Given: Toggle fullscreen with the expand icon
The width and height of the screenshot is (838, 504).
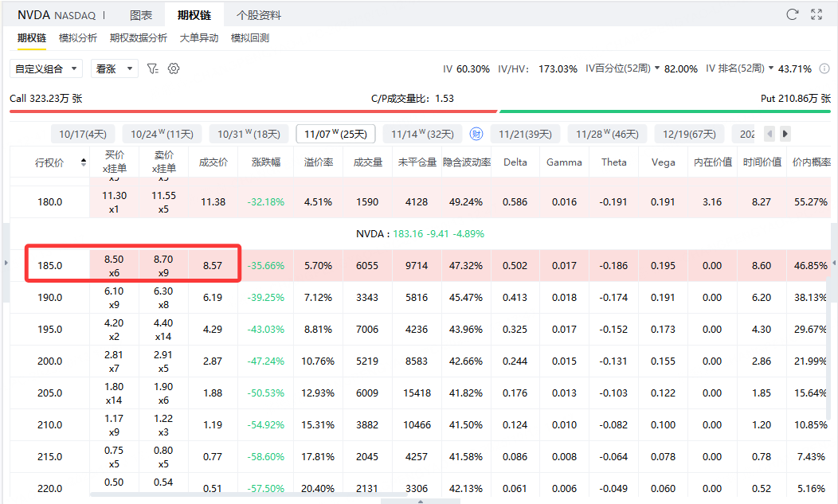Looking at the screenshot, I should tap(816, 14).
